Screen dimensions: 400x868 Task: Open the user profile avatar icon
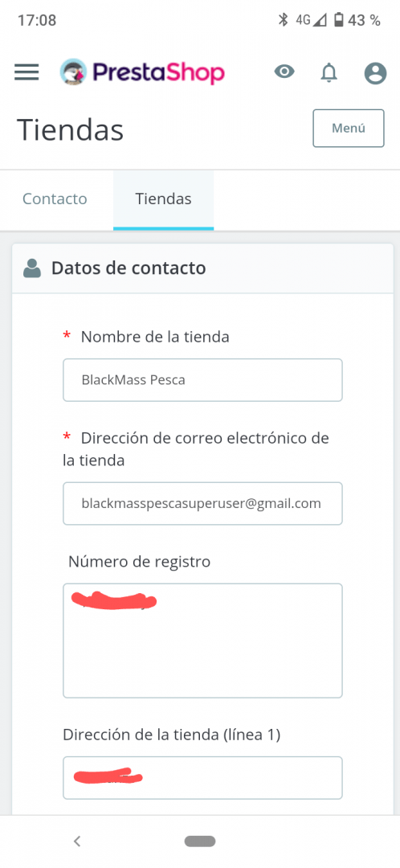pos(375,72)
